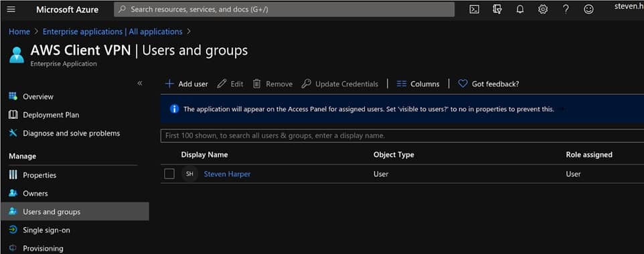The height and width of the screenshot is (254, 644).
Task: Click Got feedback? heart button
Action: click(x=488, y=84)
